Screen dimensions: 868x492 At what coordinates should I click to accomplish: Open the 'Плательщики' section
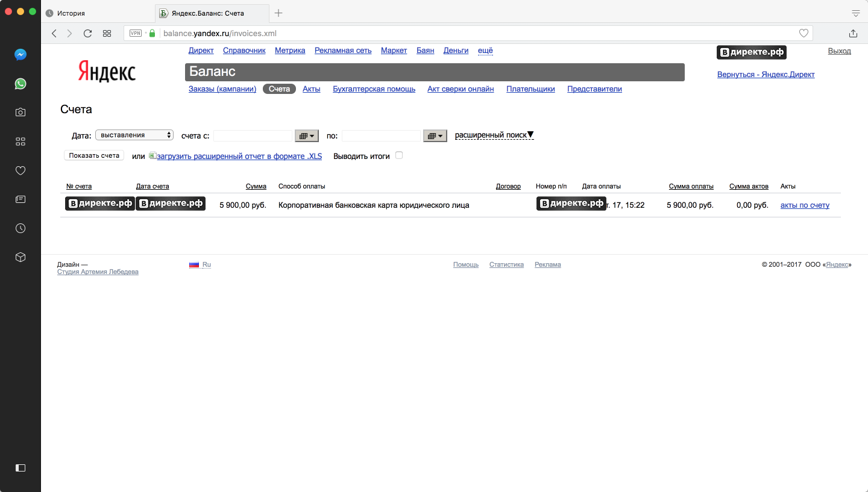[x=530, y=89]
